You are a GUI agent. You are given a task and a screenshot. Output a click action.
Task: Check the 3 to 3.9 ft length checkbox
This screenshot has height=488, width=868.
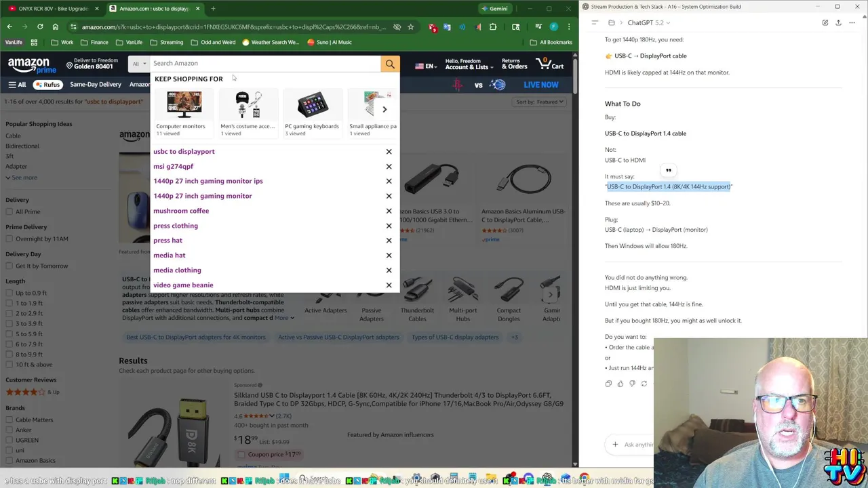9,323
